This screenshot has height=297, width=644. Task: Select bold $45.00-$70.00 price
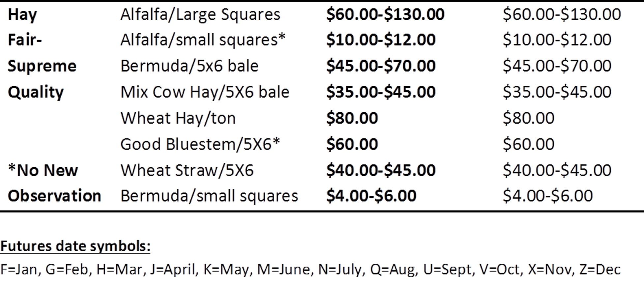click(x=381, y=66)
